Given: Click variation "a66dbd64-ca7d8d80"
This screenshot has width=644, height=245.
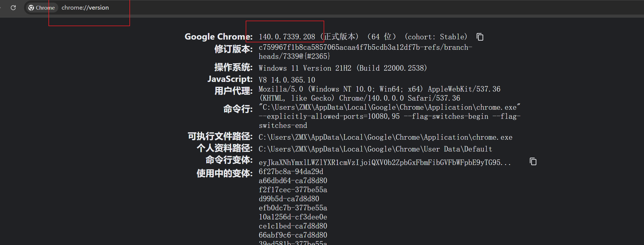Looking at the screenshot, I should pyautogui.click(x=293, y=181).
